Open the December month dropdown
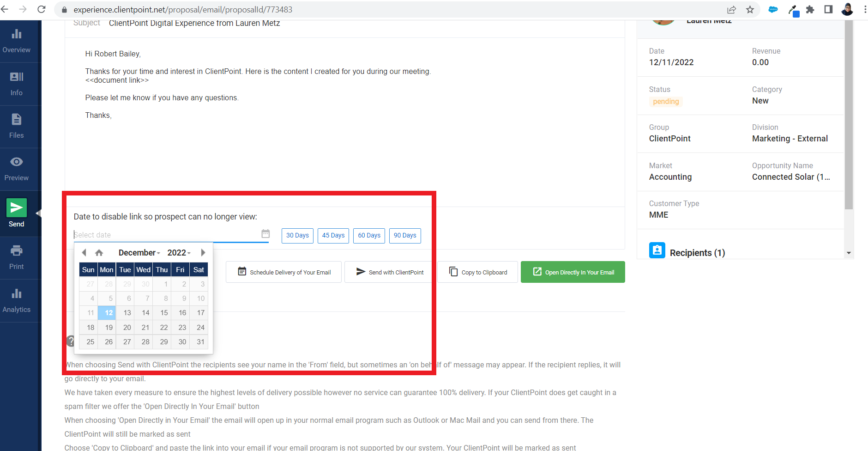This screenshot has height=451, width=868. point(139,253)
